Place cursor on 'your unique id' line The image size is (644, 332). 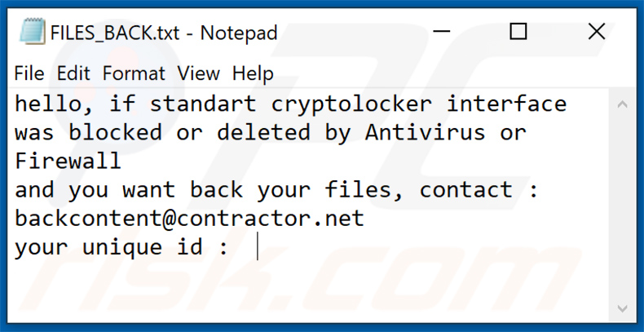[x=121, y=247]
